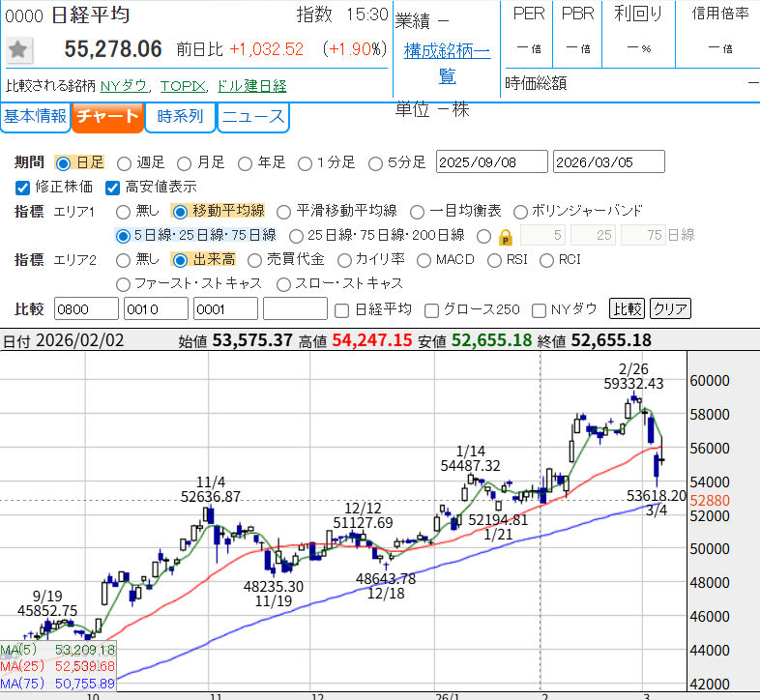
Task: Click the 比較 button
Action: (626, 309)
